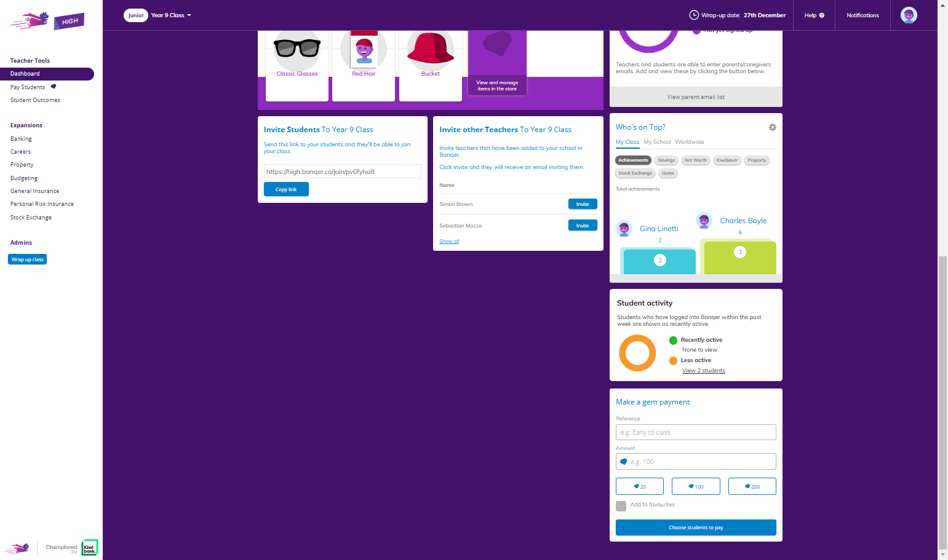The height and width of the screenshot is (560, 948).
Task: Switch to Worldwide leaderboard tab
Action: pyautogui.click(x=689, y=142)
